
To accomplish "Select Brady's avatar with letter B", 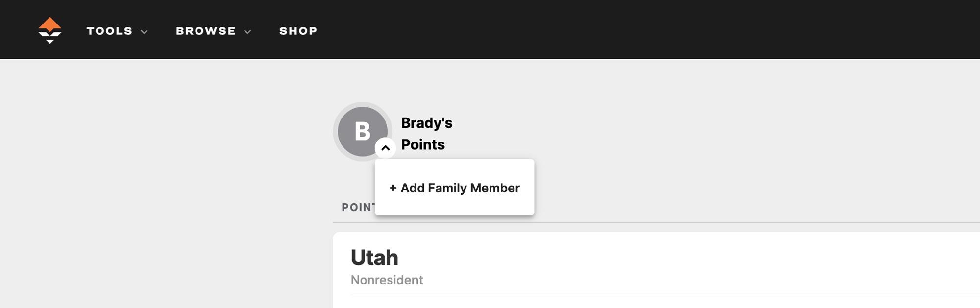I will coord(362,131).
